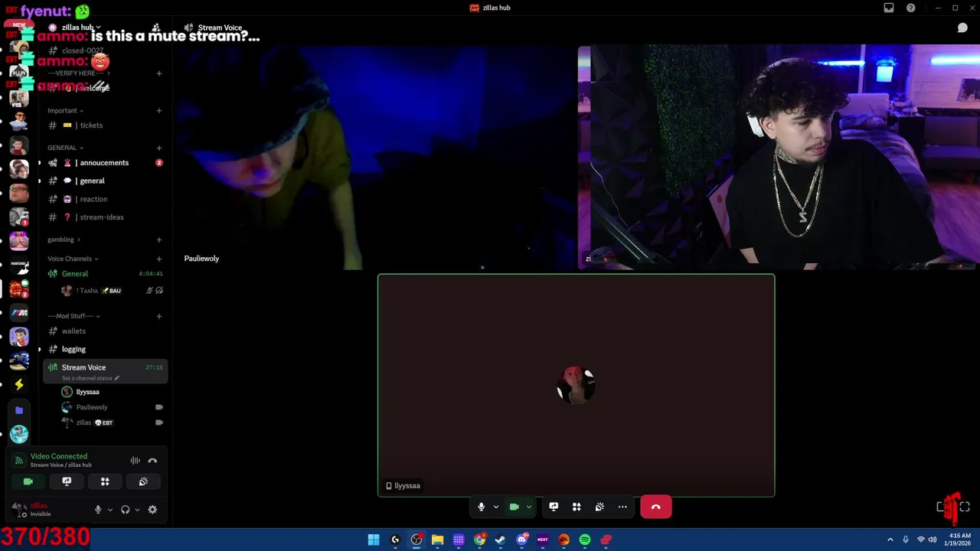The width and height of the screenshot is (980, 551).
Task: Share screen from Video Connected panel
Action: click(x=67, y=481)
